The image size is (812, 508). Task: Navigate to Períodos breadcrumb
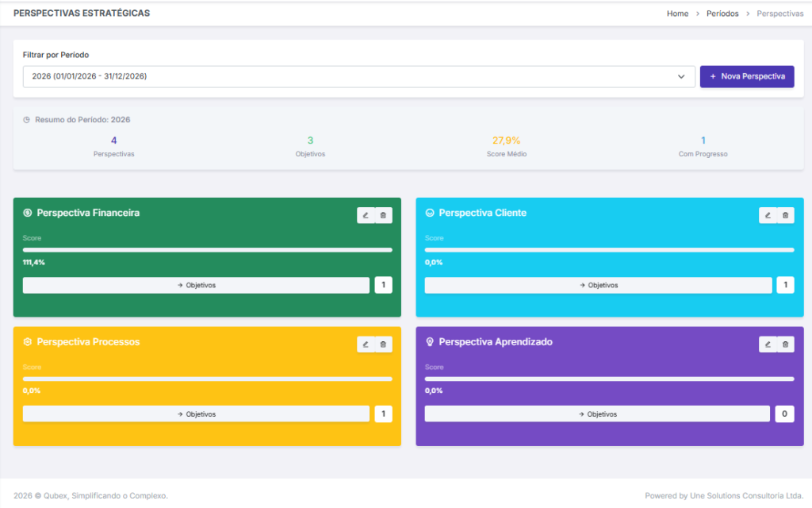coord(722,13)
